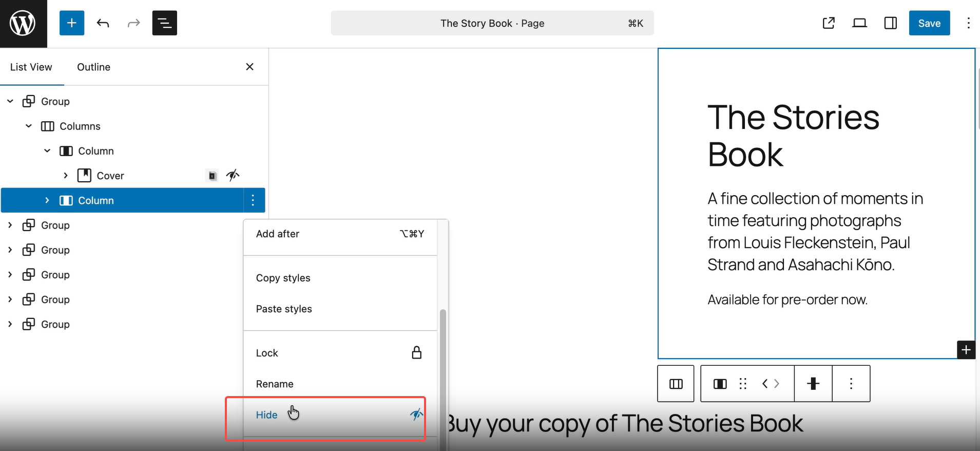Click the undo arrow icon
The width and height of the screenshot is (980, 451).
(103, 23)
